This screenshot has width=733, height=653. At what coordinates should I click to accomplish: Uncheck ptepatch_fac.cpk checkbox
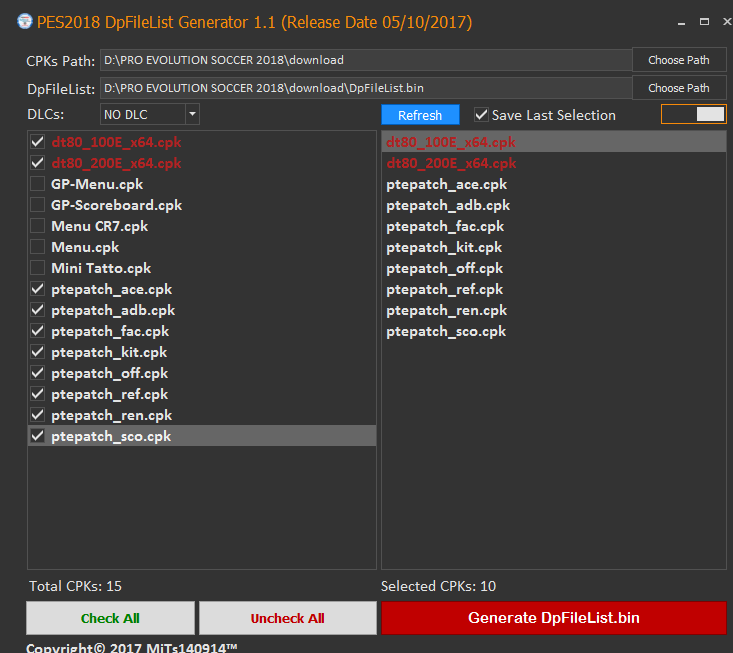(x=37, y=331)
